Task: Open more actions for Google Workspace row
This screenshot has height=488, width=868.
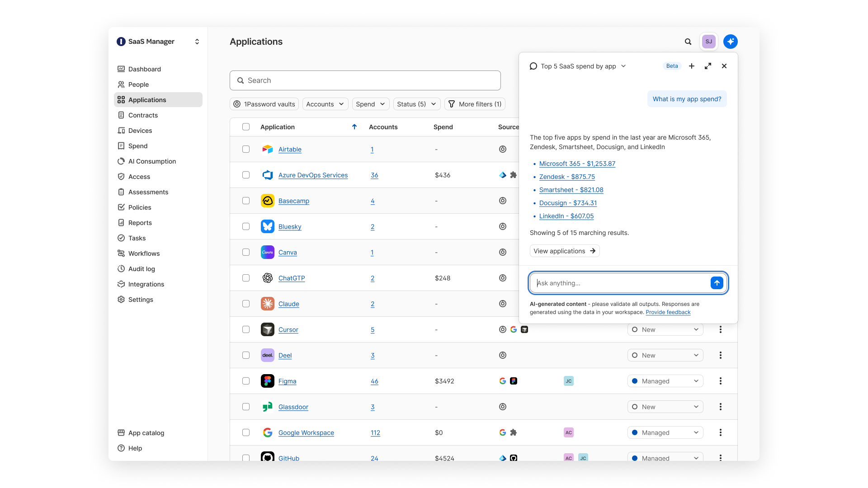Action: (721, 432)
